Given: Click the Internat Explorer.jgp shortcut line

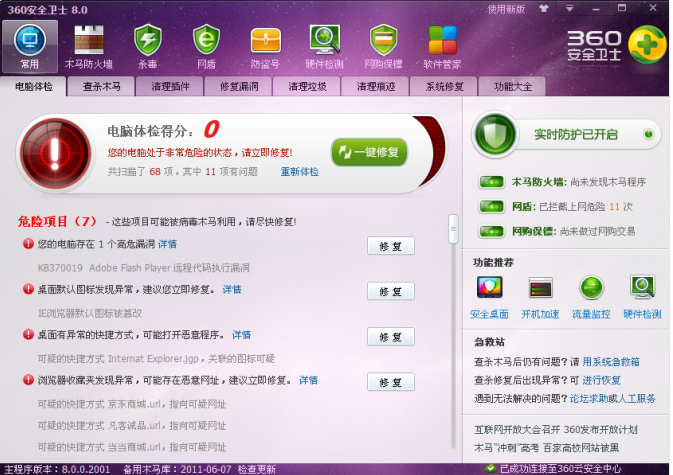Looking at the screenshot, I should click(156, 358).
